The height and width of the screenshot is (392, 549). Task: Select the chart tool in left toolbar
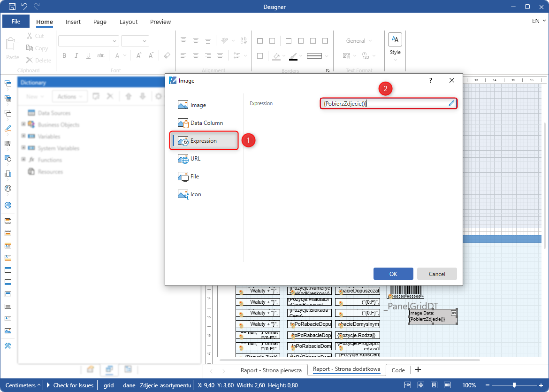pos(8,173)
